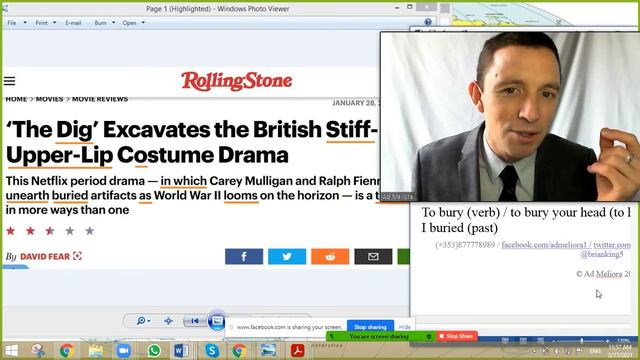Open the zoom magnifier control in Photo Viewer
Screen dimensions: 640x360
click(x=143, y=321)
